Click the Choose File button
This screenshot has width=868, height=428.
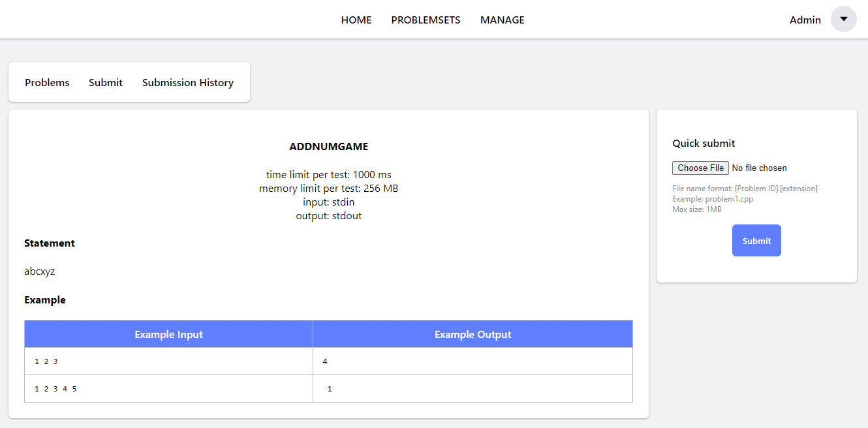pos(700,168)
